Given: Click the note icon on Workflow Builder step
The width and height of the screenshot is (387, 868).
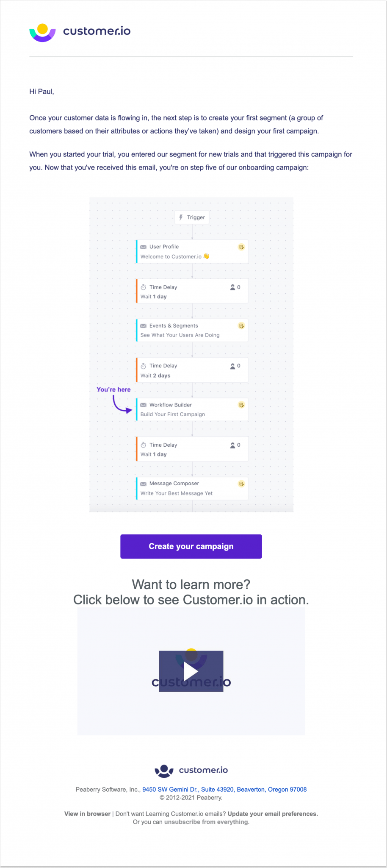Looking at the screenshot, I should (x=241, y=405).
